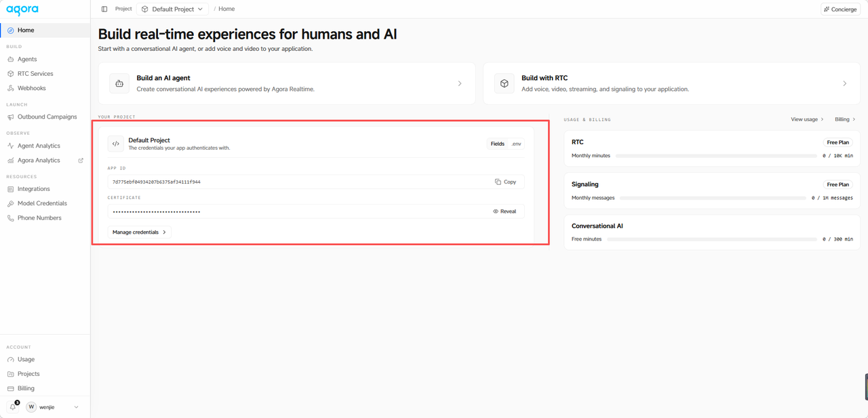Click the Home breadcrumb text
This screenshot has width=868, height=418.
pos(226,9)
